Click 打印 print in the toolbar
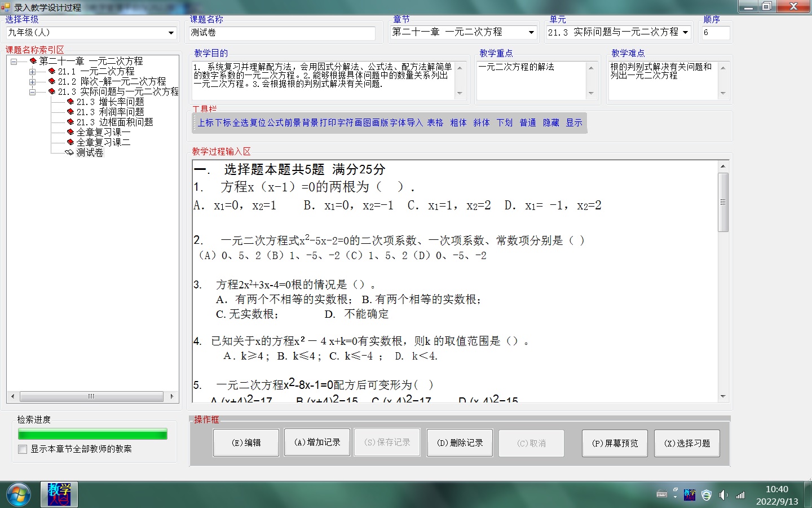Screen dimensions: 812x508 point(328,122)
